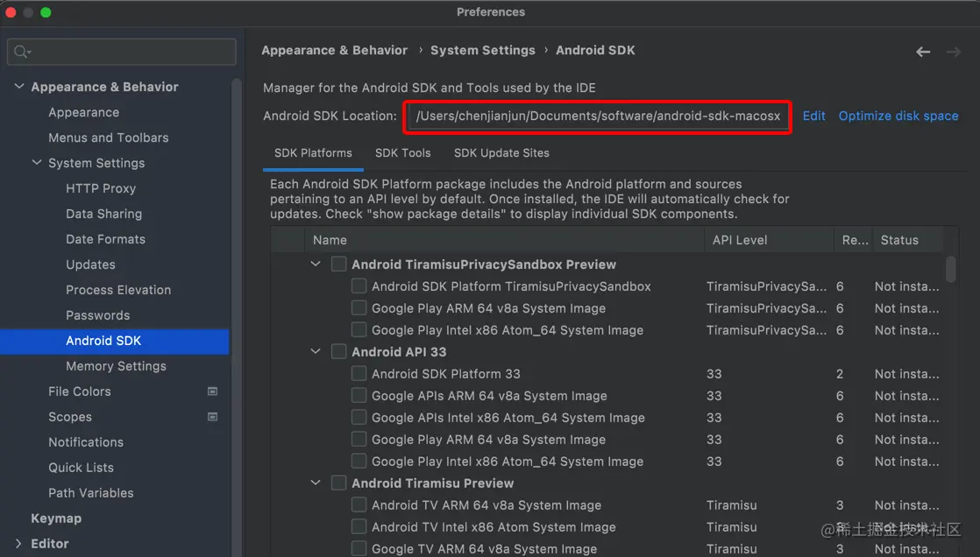The image size is (980, 557).
Task: Open Memory Settings page
Action: [116, 366]
